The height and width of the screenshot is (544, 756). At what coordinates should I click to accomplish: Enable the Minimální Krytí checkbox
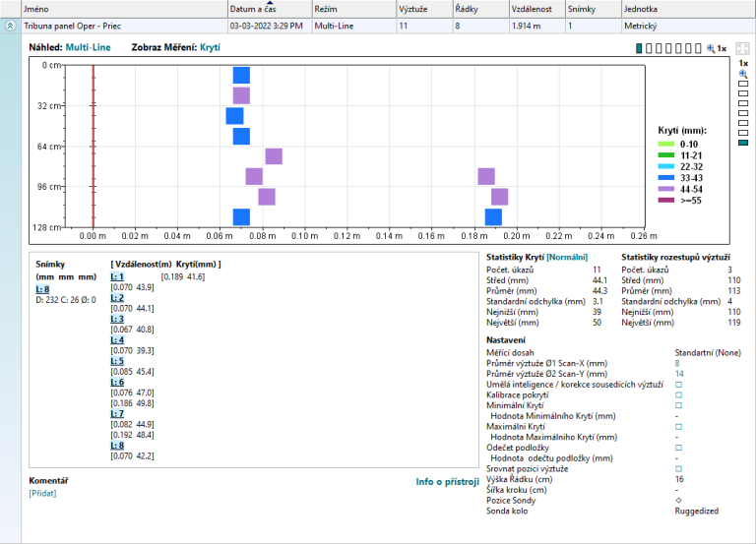(678, 405)
